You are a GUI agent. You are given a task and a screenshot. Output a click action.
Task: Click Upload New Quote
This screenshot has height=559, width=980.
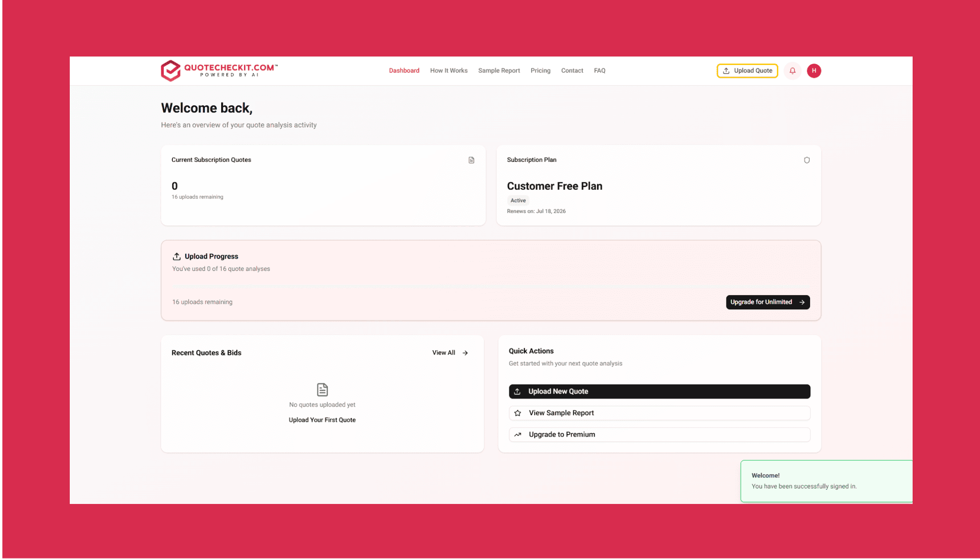pyautogui.click(x=660, y=391)
